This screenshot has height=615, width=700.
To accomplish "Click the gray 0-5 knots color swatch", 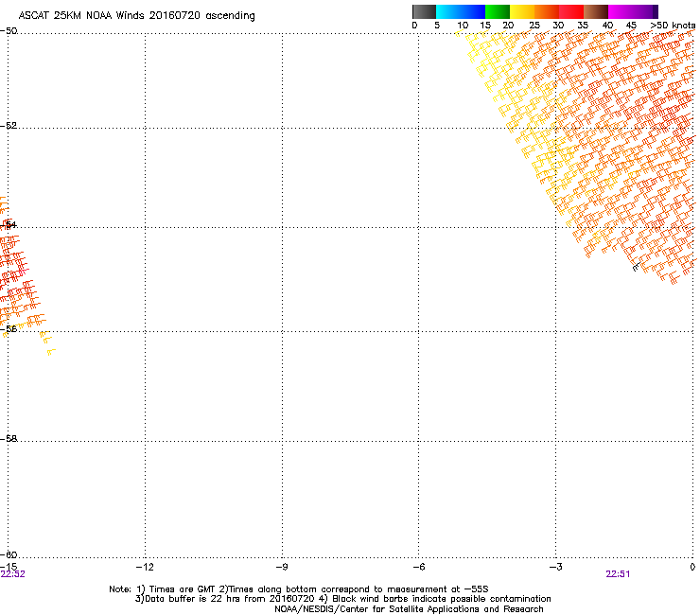I will pyautogui.click(x=424, y=11).
